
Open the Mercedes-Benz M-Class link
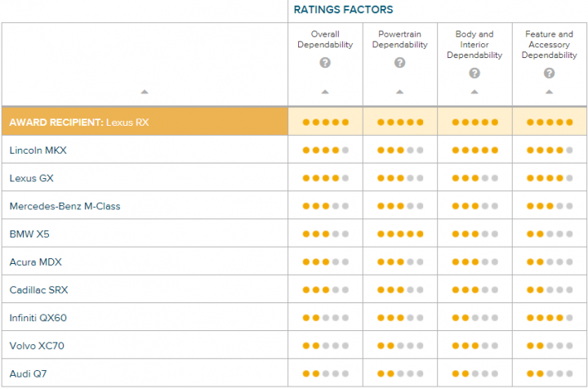point(65,206)
